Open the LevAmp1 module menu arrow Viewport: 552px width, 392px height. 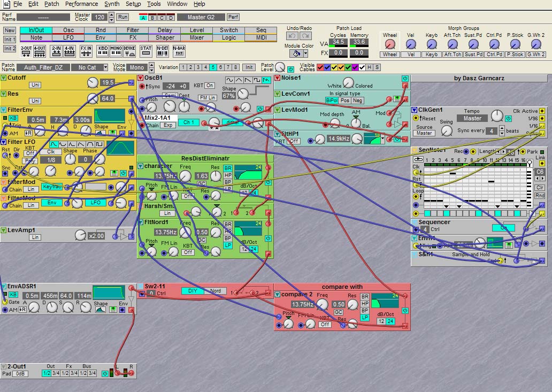pyautogui.click(x=4, y=230)
